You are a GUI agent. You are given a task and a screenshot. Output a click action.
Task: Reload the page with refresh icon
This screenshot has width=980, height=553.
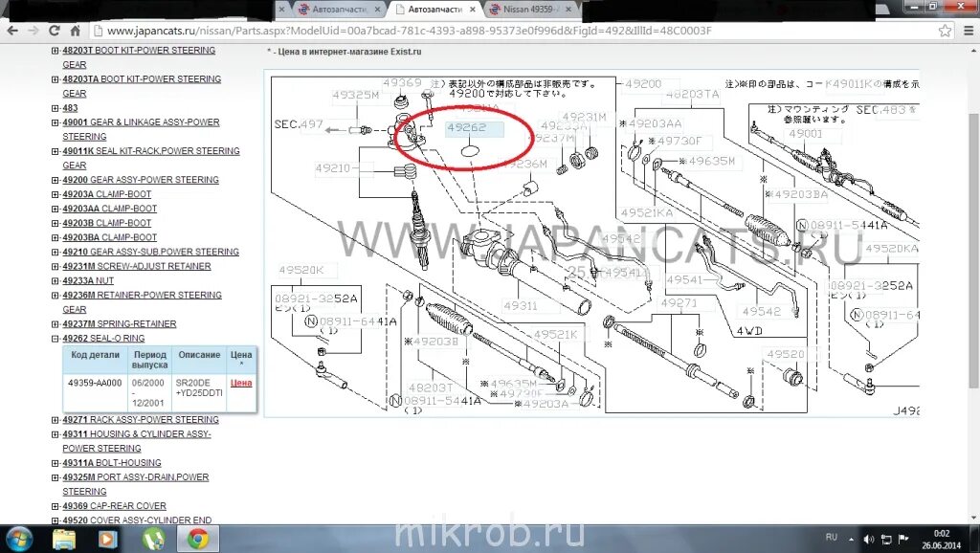[x=55, y=31]
